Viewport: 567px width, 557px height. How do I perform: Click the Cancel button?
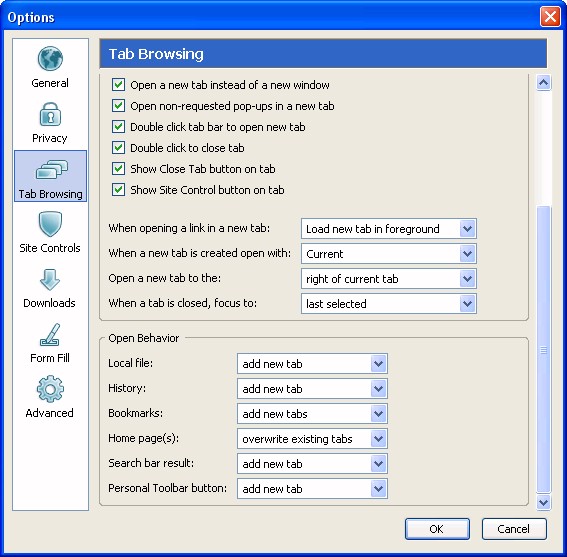coord(514,529)
